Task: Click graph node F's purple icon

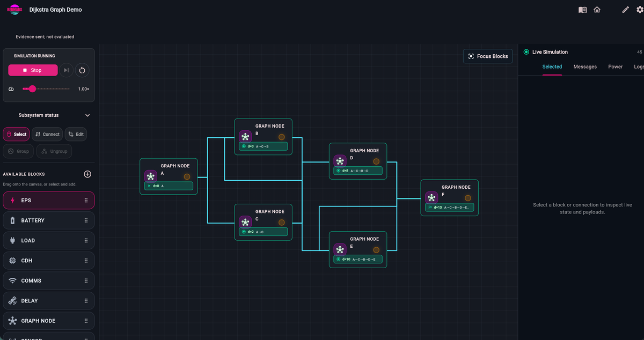Action: tap(431, 198)
